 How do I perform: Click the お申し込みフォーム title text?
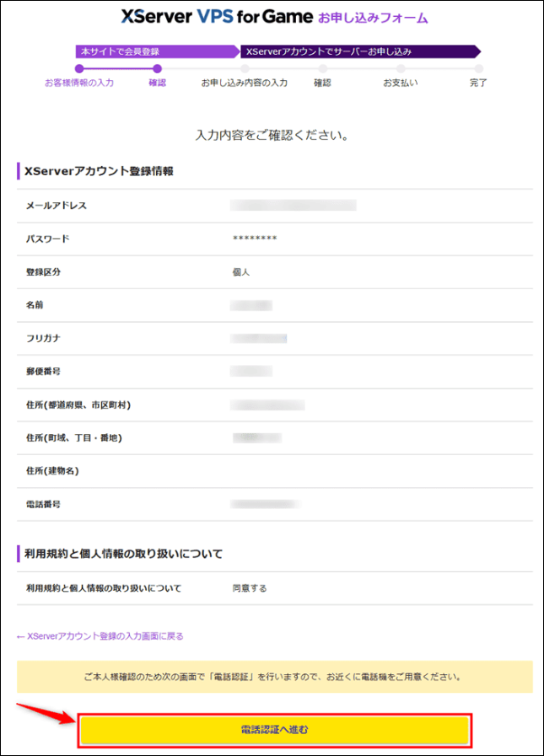click(x=373, y=19)
